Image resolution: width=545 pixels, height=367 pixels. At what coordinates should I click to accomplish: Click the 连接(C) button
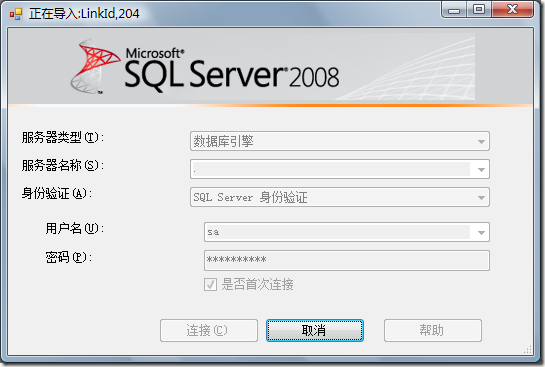[x=209, y=330]
